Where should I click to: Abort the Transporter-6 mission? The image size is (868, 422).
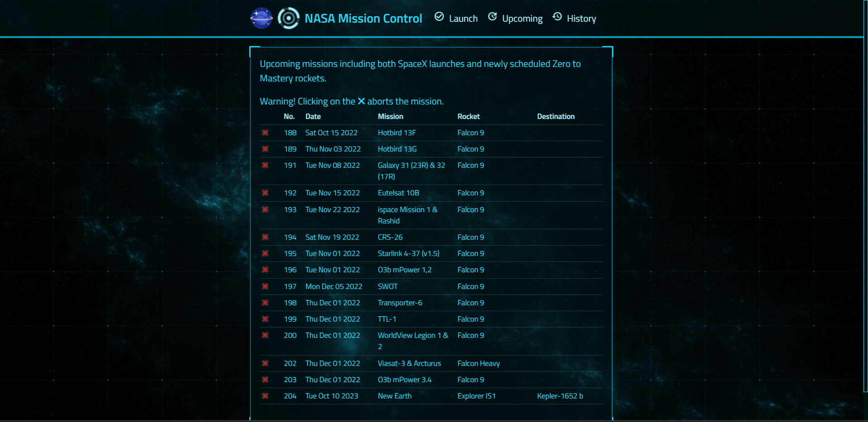[265, 303]
